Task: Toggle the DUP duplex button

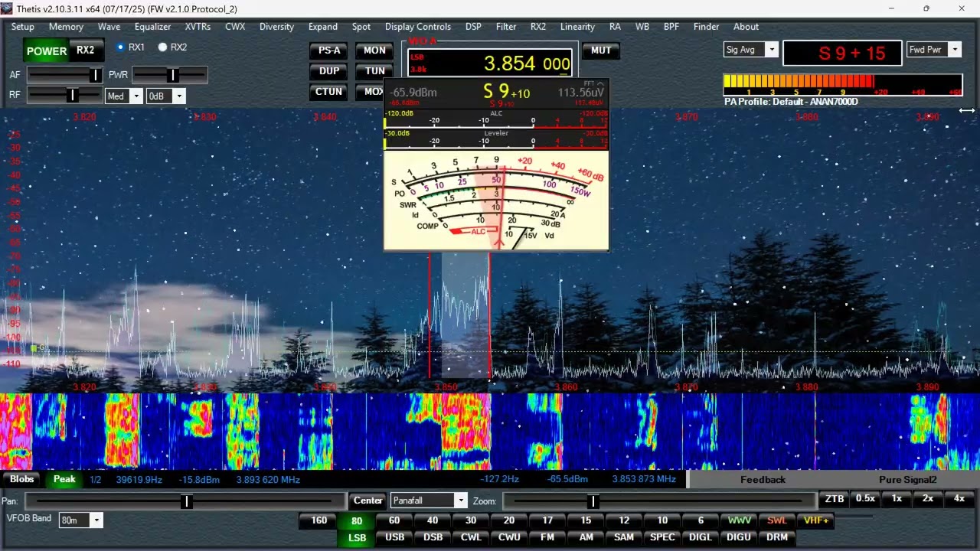Action: [329, 71]
